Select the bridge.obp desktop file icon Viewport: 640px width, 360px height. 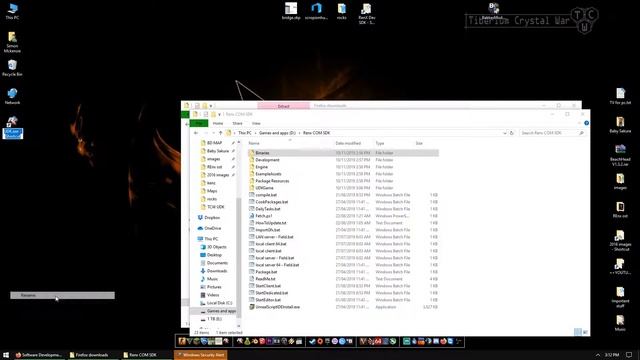click(x=291, y=11)
